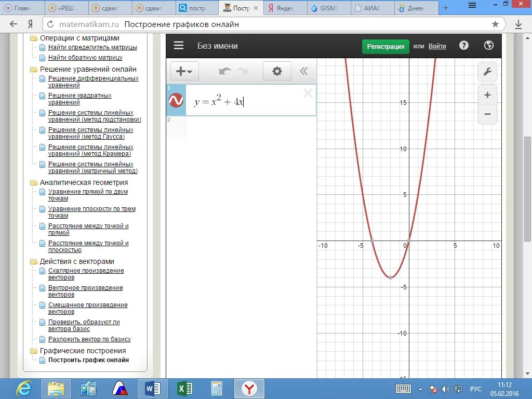Open the on-screen keyboard tray icon

coord(403,389)
